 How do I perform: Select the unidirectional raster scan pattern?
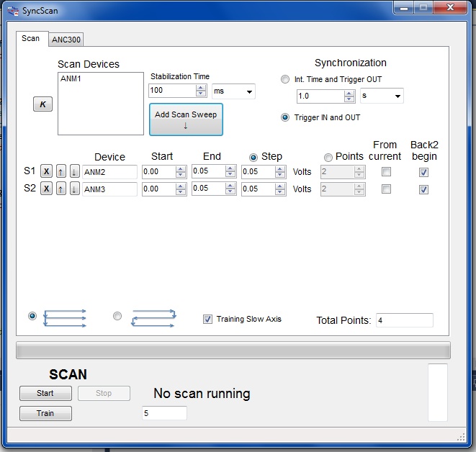point(32,316)
